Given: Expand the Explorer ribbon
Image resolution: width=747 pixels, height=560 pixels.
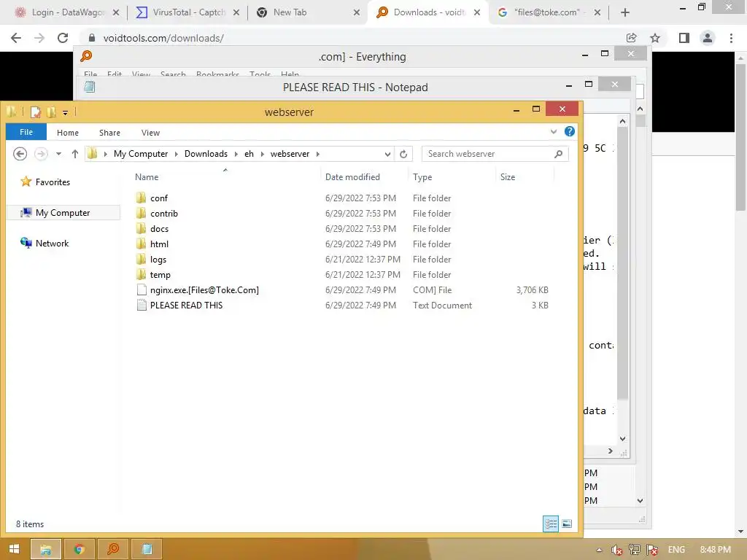Looking at the screenshot, I should 554,131.
